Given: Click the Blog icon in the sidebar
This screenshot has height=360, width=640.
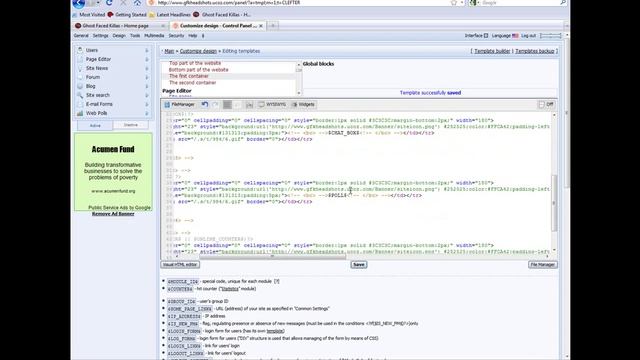Looking at the screenshot, I should [80, 86].
